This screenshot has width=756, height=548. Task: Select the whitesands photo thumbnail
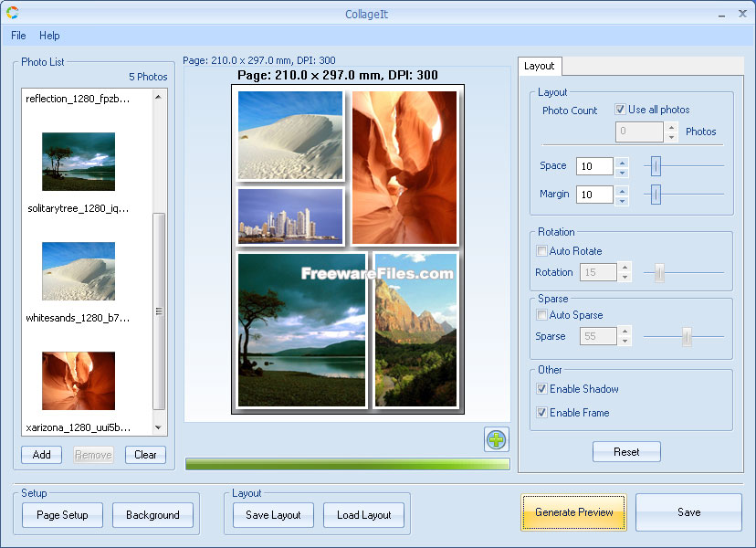click(79, 271)
